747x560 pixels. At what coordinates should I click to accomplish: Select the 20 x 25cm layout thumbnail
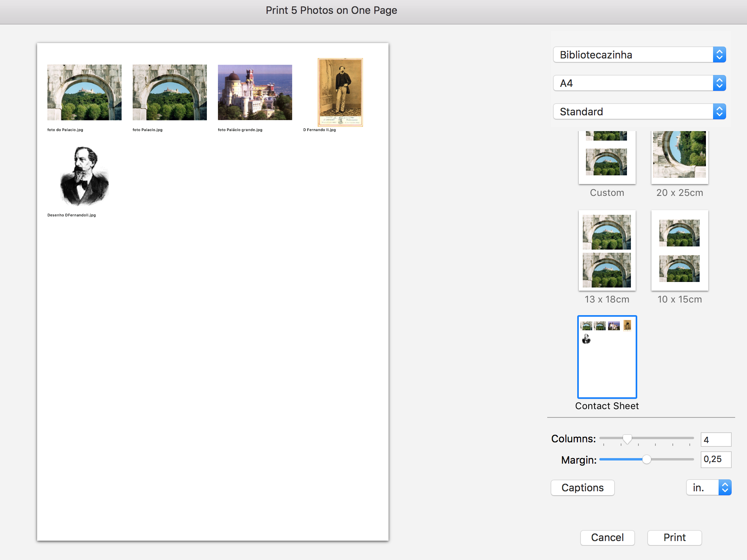point(679,158)
